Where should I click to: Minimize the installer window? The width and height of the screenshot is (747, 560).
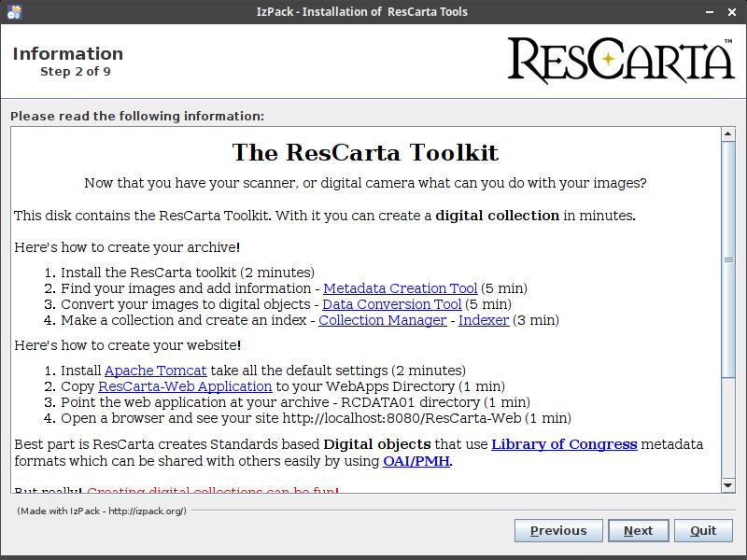[710, 12]
